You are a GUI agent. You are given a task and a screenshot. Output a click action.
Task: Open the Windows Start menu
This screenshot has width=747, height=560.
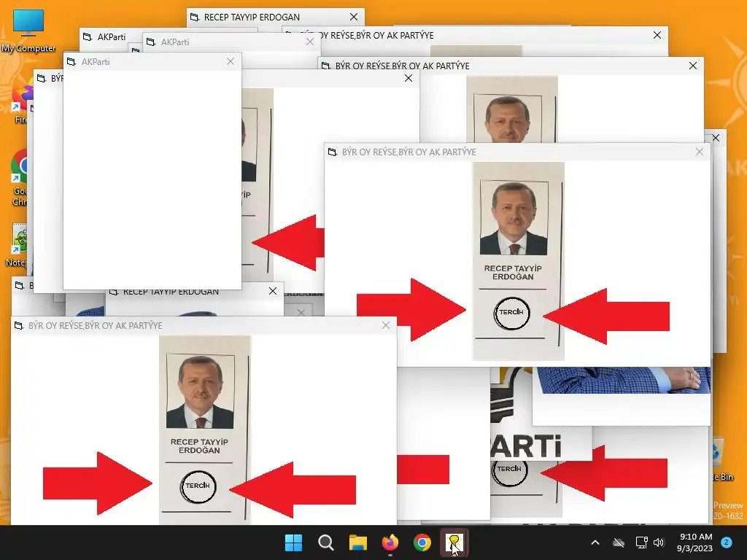(293, 542)
